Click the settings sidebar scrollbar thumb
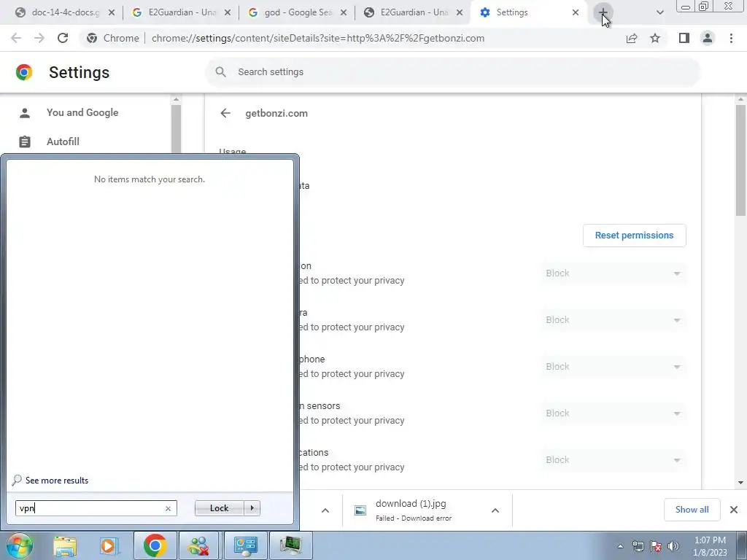 [x=176, y=128]
